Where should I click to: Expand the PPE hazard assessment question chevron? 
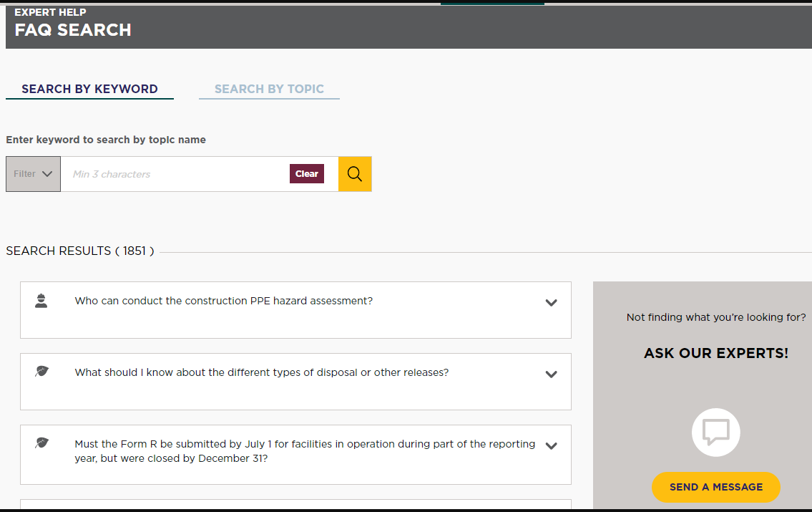pos(551,303)
